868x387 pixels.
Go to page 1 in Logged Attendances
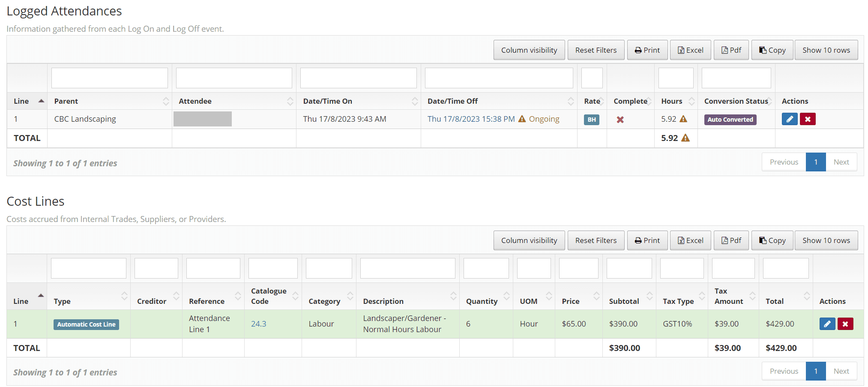click(x=815, y=162)
